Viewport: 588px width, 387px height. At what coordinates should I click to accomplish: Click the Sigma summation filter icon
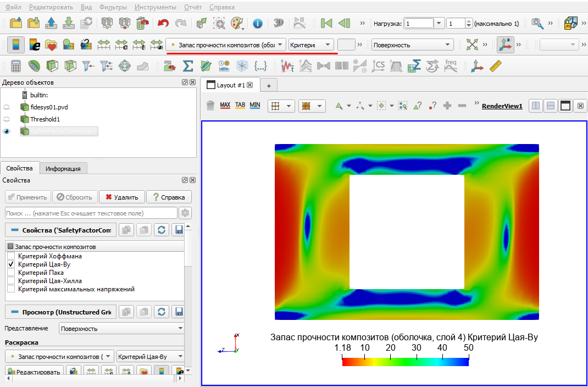click(x=187, y=67)
